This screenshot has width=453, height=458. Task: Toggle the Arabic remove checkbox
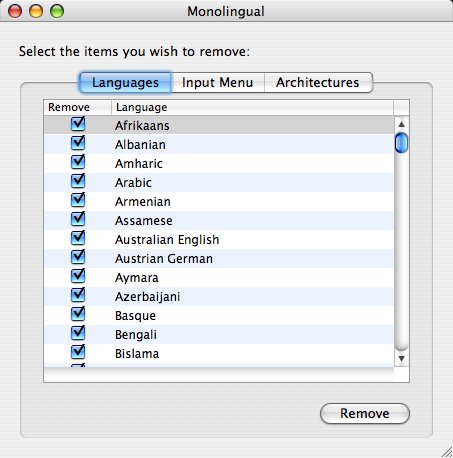tap(78, 182)
